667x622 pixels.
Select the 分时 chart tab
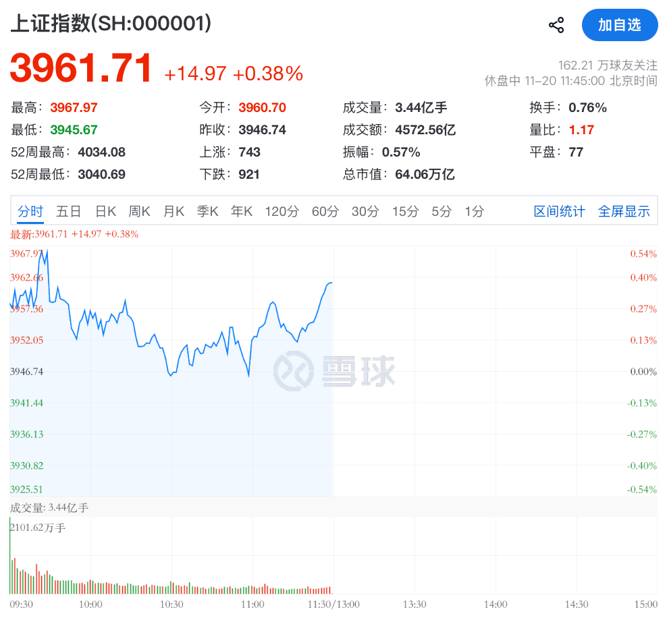click(30, 211)
